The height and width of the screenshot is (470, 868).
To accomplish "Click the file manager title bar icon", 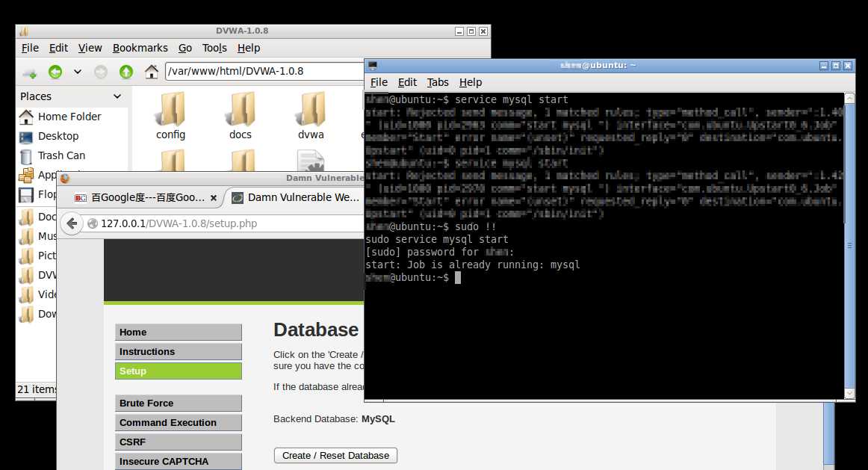I will (24, 31).
